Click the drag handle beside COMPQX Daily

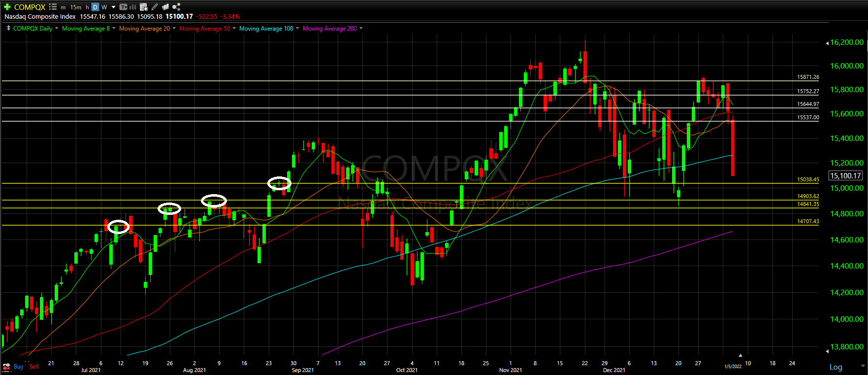pos(8,28)
